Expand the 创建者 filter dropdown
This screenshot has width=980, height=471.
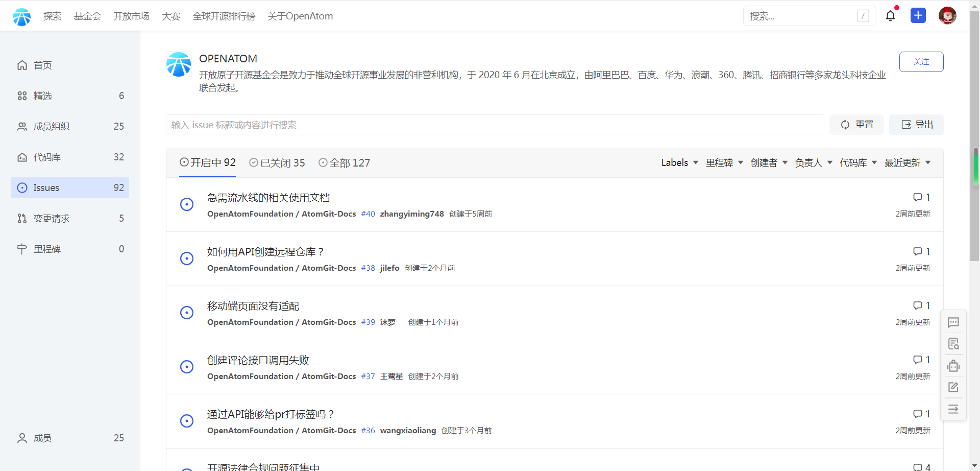(x=769, y=162)
